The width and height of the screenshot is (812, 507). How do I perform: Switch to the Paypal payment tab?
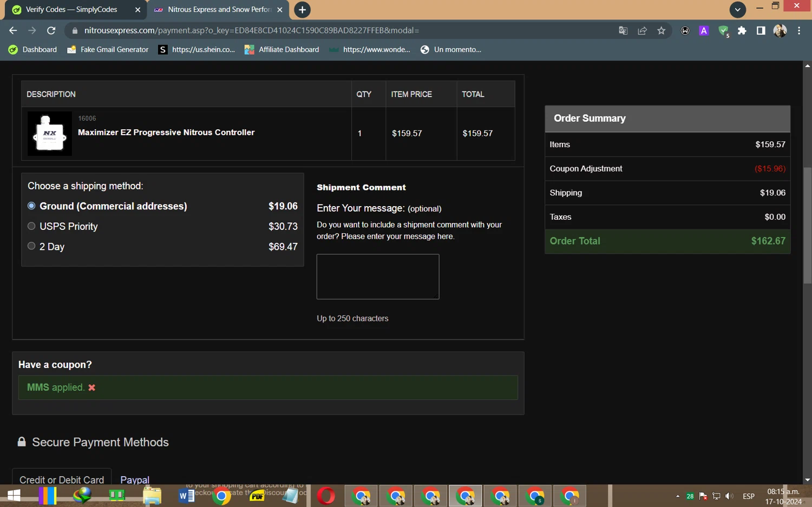tap(135, 479)
